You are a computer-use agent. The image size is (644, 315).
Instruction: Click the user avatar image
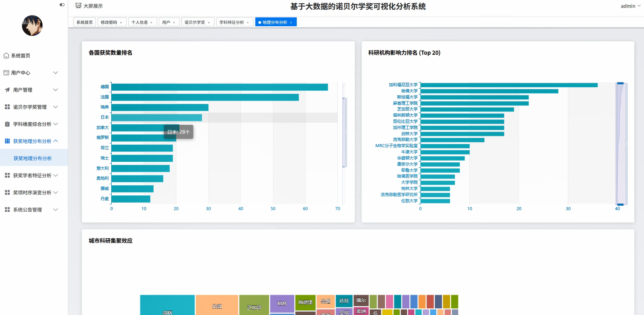32,25
